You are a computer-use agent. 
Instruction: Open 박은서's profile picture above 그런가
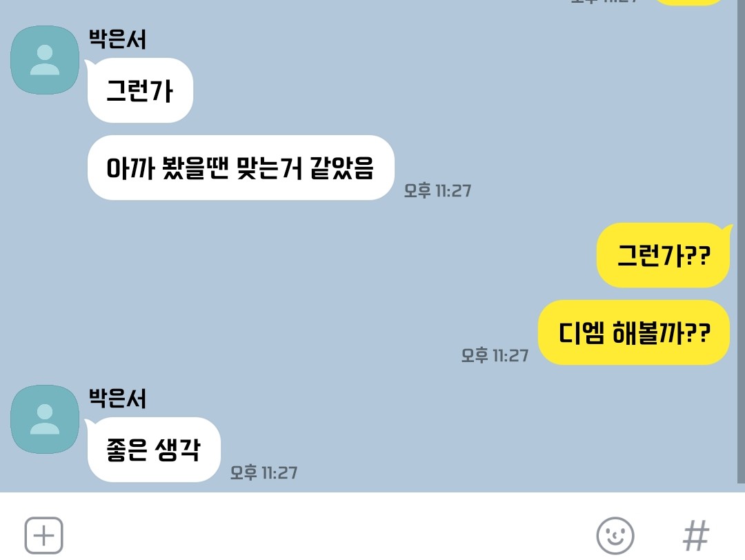point(45,60)
